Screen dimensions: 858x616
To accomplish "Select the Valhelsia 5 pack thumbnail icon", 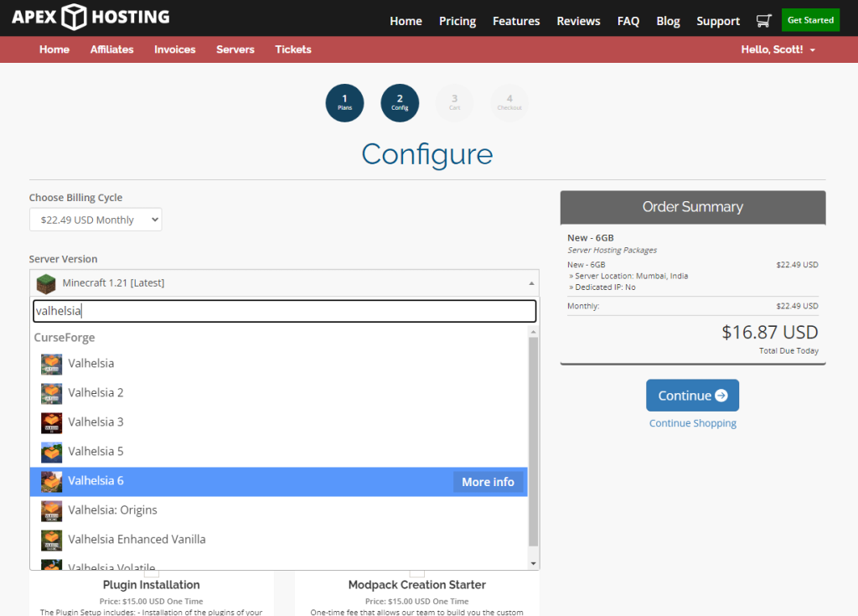I will 51,452.
